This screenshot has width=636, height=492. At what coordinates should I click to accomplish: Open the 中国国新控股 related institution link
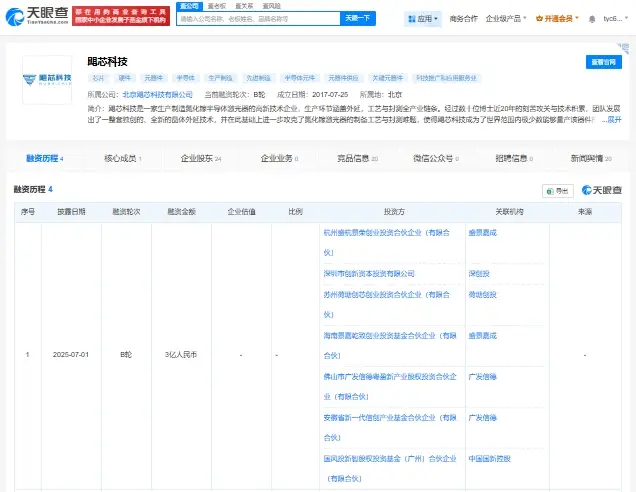tap(490, 459)
